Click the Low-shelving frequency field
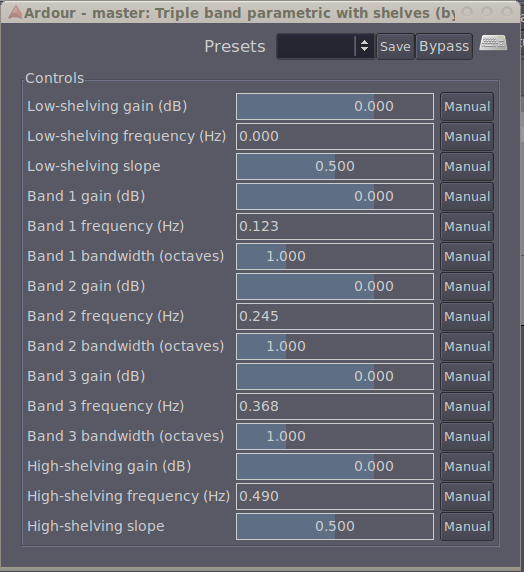Screen dimensions: 524x572 tap(335, 136)
